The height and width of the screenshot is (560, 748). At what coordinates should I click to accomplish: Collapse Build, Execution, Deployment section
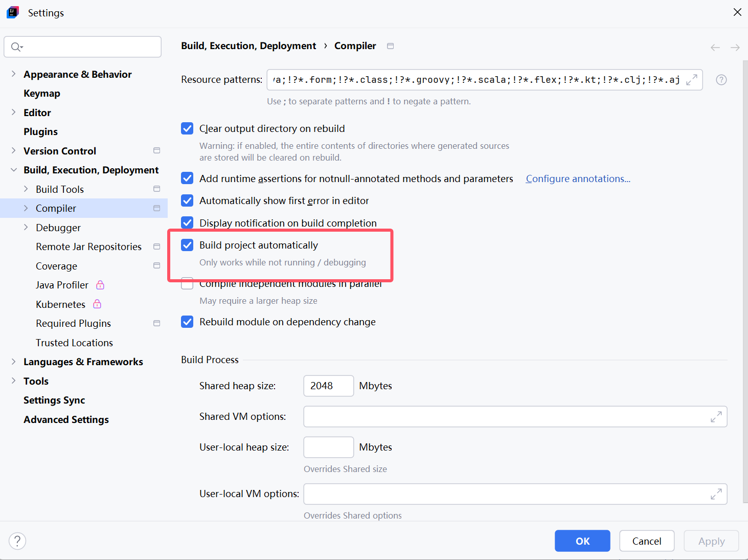(x=13, y=170)
